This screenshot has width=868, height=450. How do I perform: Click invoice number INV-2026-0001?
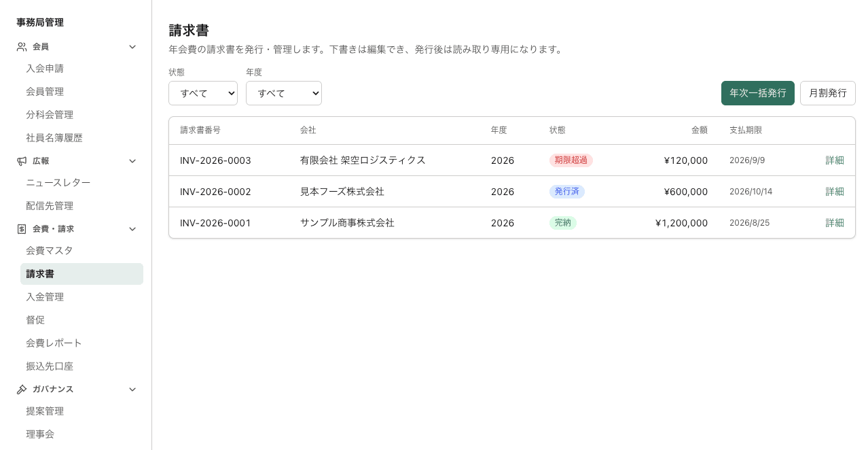coord(215,223)
